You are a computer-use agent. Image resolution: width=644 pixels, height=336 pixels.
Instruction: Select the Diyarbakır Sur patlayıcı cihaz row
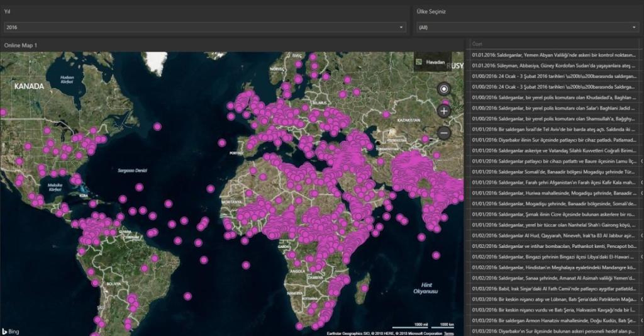click(x=555, y=140)
